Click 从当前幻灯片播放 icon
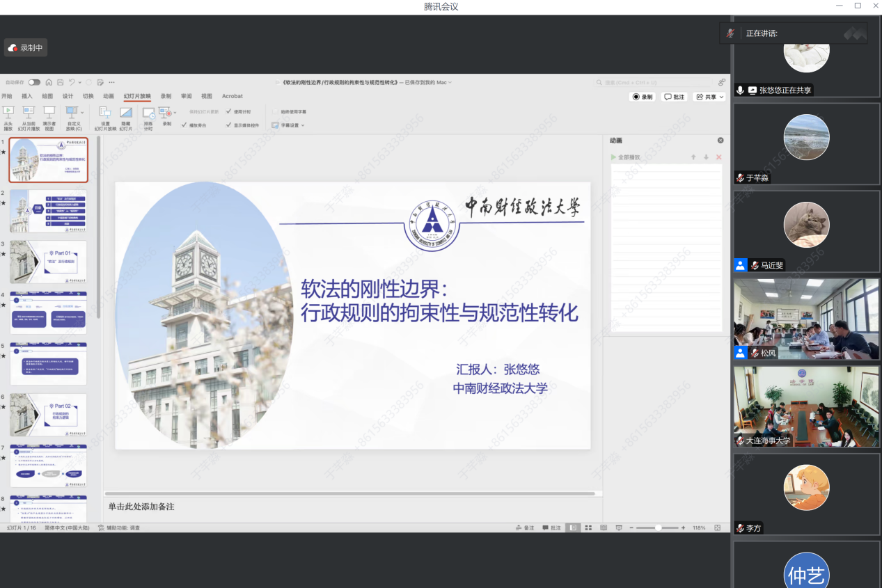Screen dimensions: 882x588 click(x=29, y=113)
